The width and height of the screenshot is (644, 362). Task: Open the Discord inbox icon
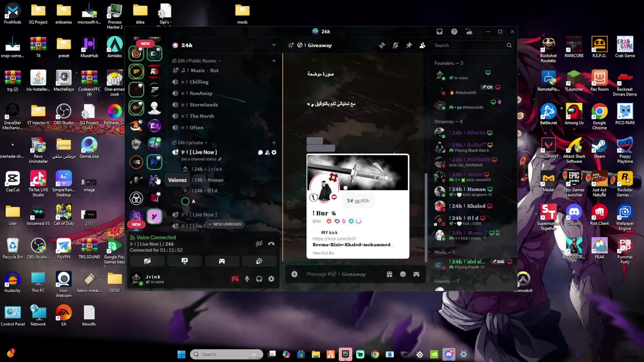tap(439, 32)
